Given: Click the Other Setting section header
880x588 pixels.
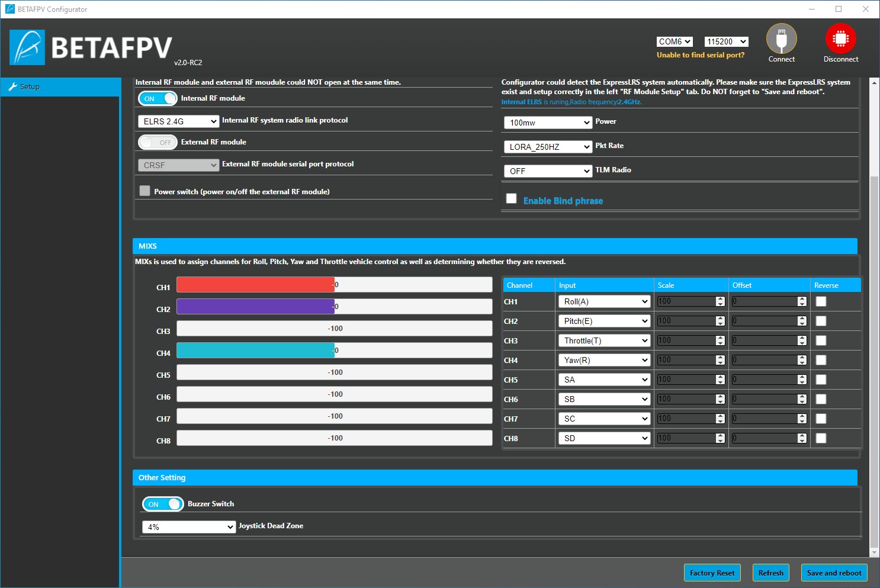Looking at the screenshot, I should tap(494, 477).
